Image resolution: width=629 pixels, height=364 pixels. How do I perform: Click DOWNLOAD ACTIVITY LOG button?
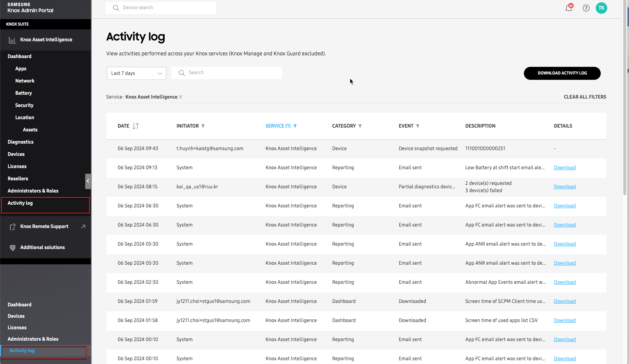pyautogui.click(x=562, y=73)
